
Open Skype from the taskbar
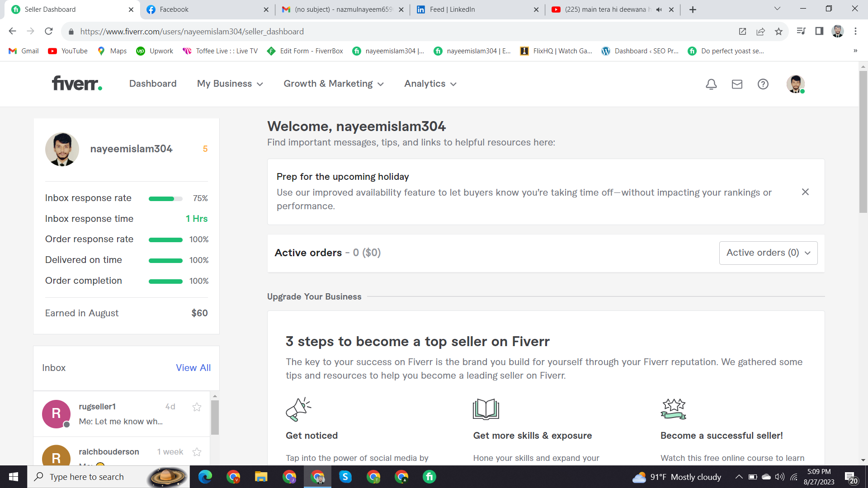(x=345, y=477)
